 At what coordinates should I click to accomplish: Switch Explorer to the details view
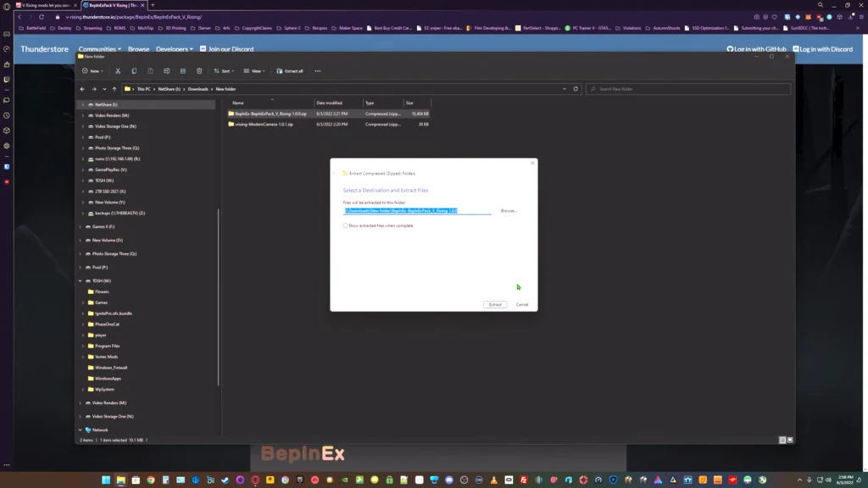click(x=782, y=440)
